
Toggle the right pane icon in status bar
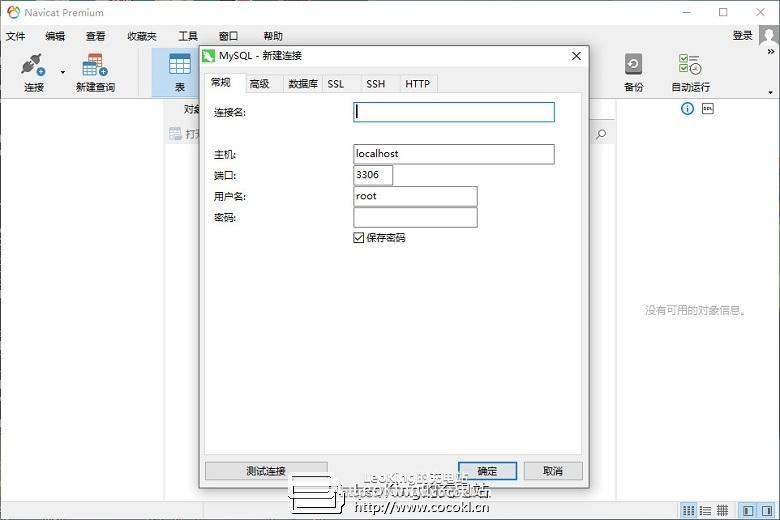click(x=767, y=511)
